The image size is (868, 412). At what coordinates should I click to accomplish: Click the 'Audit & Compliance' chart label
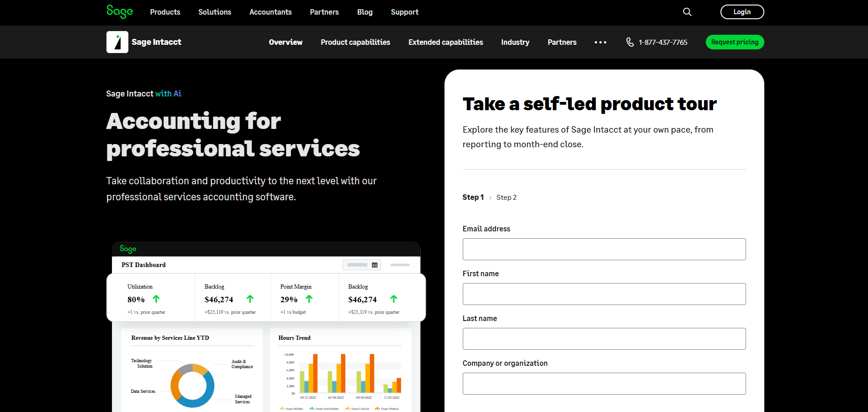click(242, 364)
